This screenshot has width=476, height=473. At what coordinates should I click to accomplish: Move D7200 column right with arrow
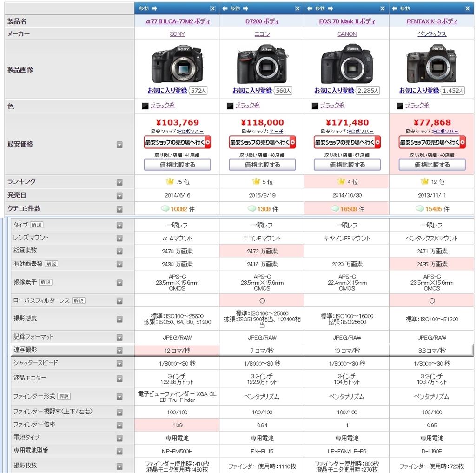tap(245, 8)
